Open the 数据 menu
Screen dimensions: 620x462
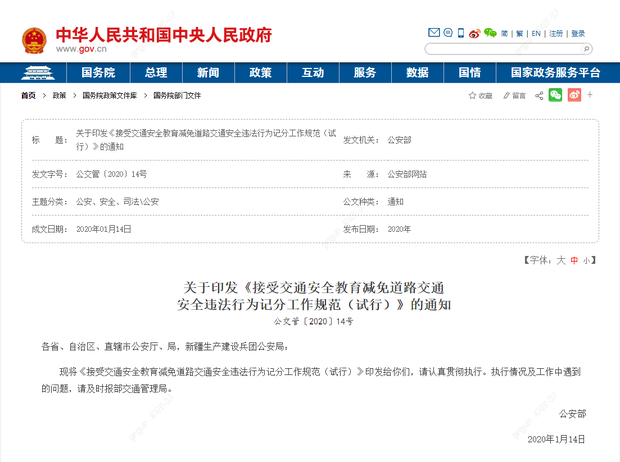coord(417,73)
